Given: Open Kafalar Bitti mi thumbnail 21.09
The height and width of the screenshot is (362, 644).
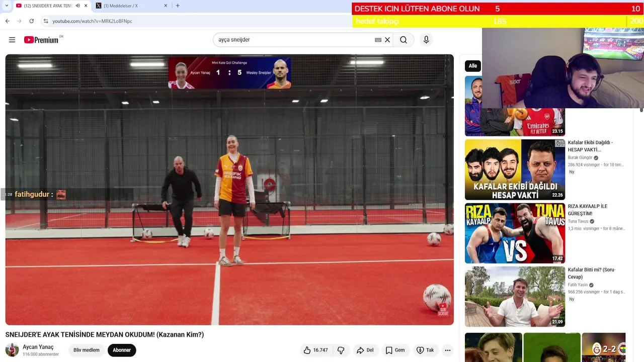Looking at the screenshot, I should tap(515, 297).
